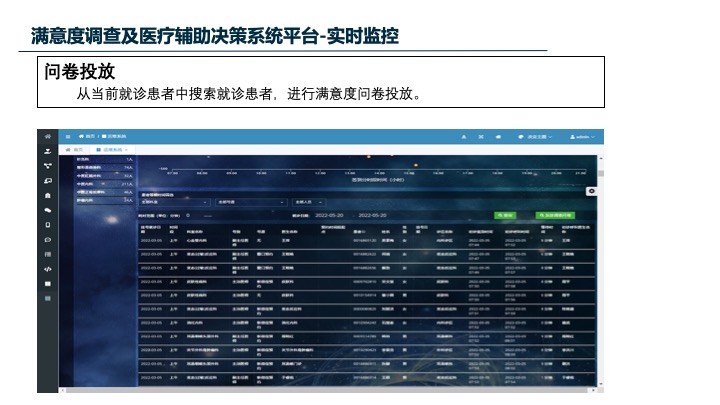
Task: Switch to the home page tab
Action: [74, 150]
